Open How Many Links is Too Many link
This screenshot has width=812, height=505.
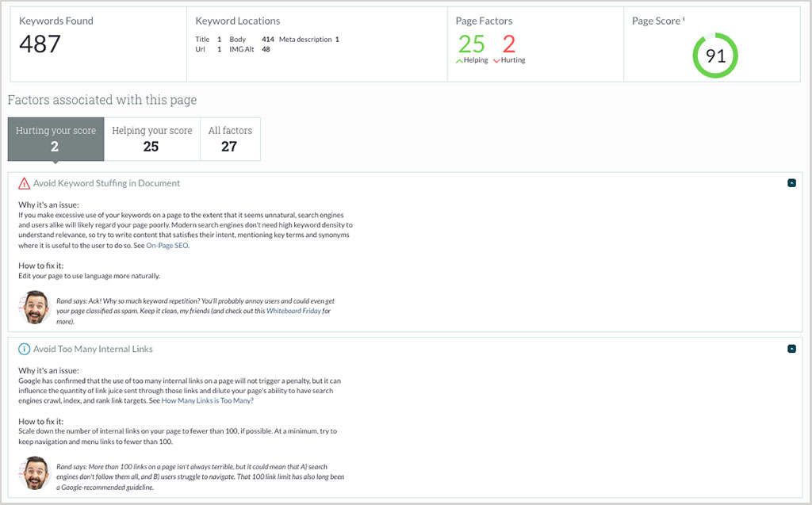(207, 400)
